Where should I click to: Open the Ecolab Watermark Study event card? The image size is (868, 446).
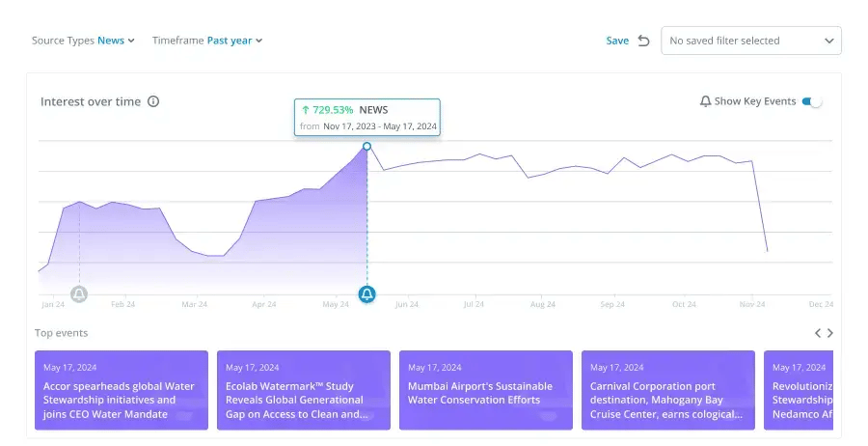pos(304,390)
